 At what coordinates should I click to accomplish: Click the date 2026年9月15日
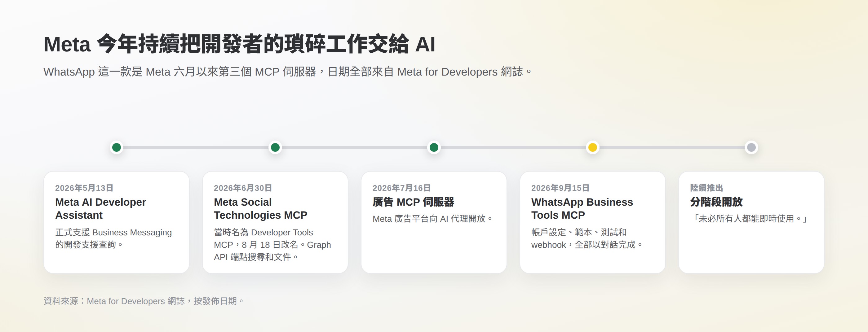[560, 188]
